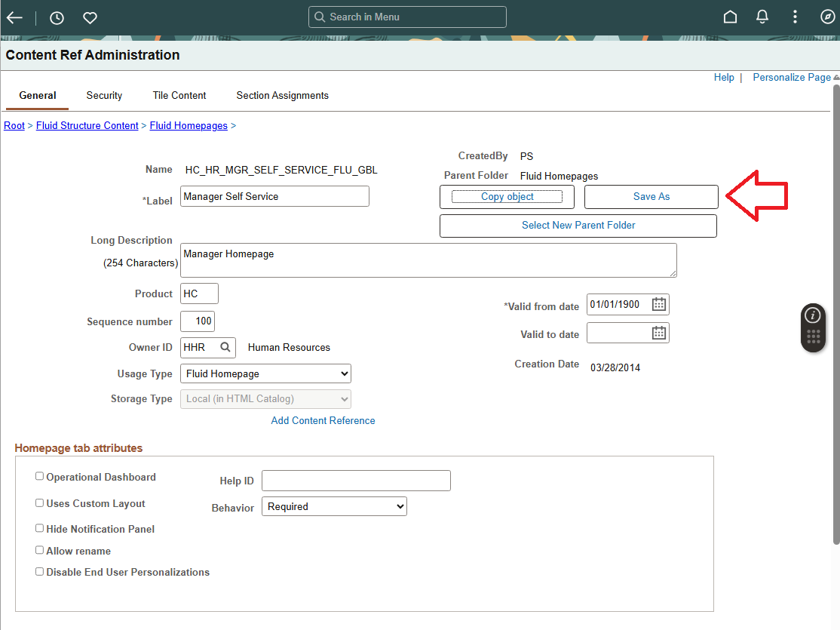Open Valid to date calendar picker
This screenshot has width=840, height=630.
(658, 333)
